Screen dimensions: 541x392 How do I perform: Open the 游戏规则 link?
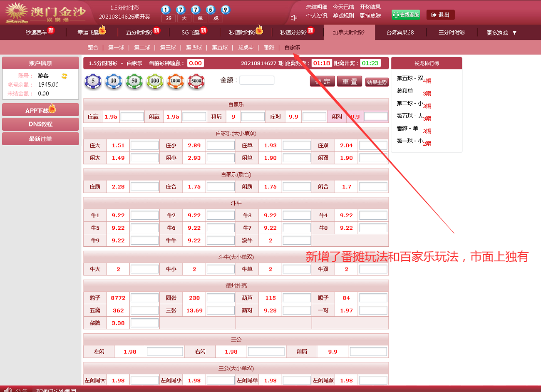click(x=343, y=16)
